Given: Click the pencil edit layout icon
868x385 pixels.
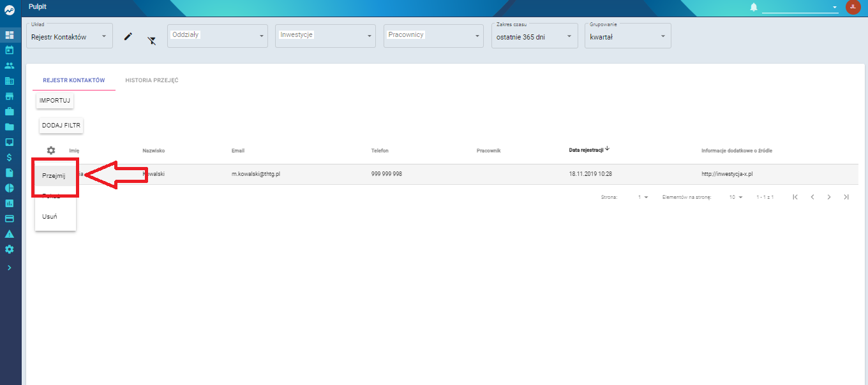Looking at the screenshot, I should pos(128,37).
